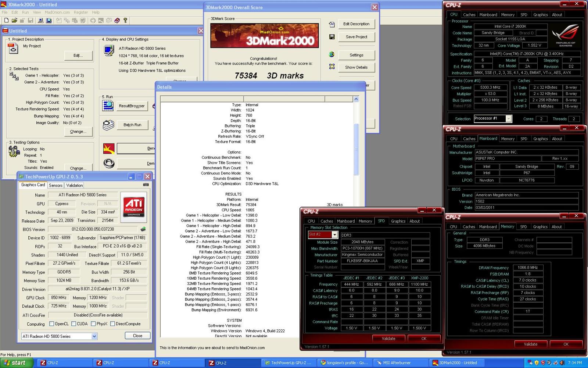The width and height of the screenshot is (588, 368).
Task: Click the Selected Tests section icon
Action: click(14, 76)
